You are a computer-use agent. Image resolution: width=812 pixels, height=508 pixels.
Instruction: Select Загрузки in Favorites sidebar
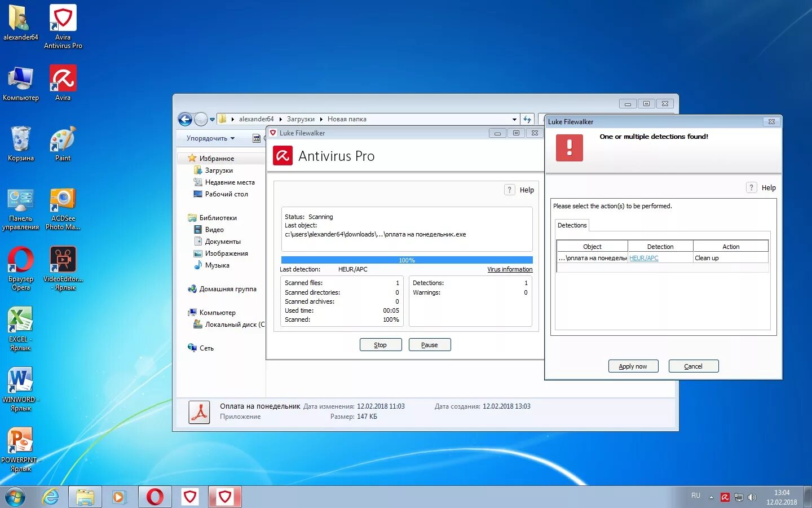click(x=219, y=170)
